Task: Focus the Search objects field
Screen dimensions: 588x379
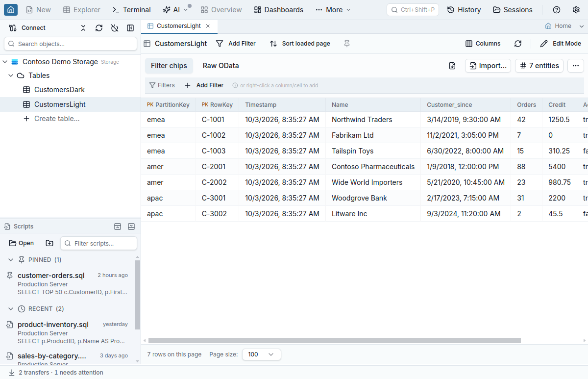Action: click(71, 44)
